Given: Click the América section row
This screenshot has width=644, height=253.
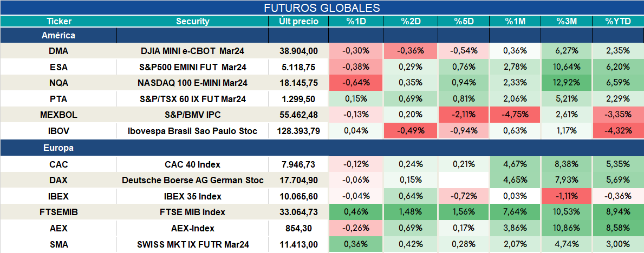Looking at the screenshot, I should click(x=322, y=35).
